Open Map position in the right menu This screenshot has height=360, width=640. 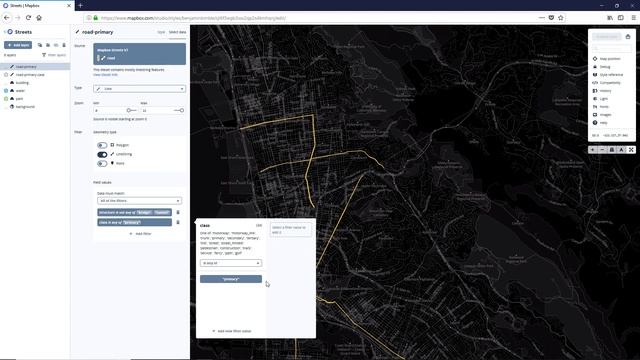click(606, 59)
